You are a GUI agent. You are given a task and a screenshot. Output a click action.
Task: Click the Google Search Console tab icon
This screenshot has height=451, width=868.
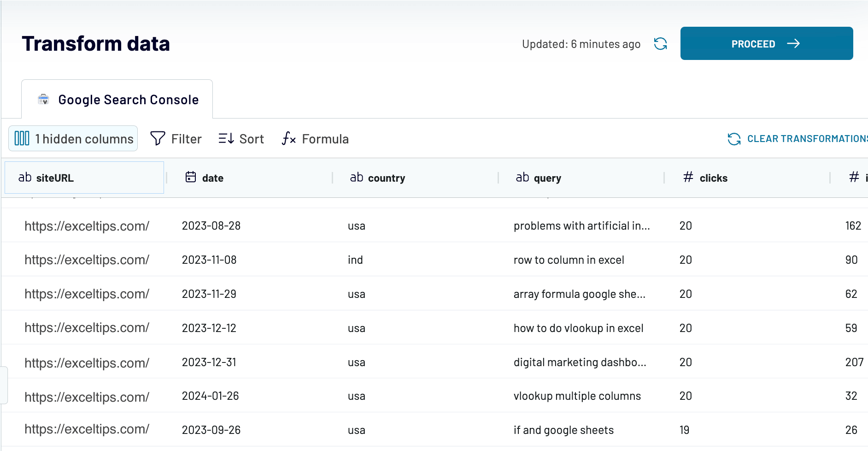click(44, 100)
